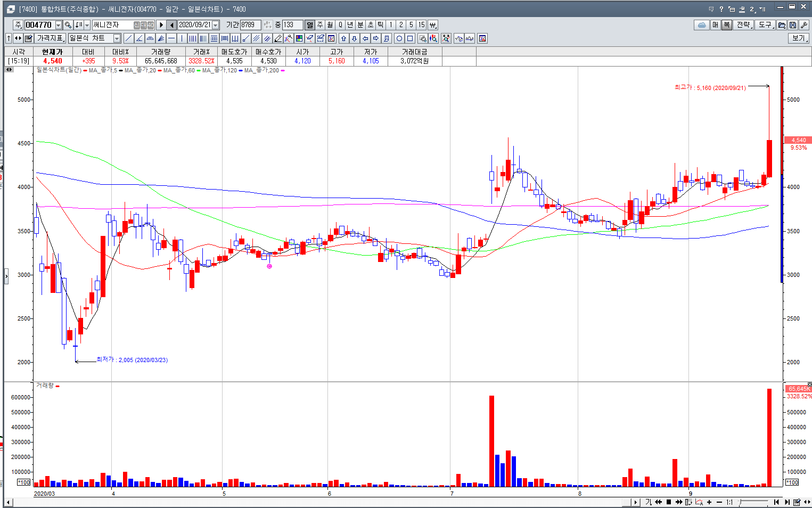
Task: Expand left side panel arrow
Action: [x=6, y=276]
